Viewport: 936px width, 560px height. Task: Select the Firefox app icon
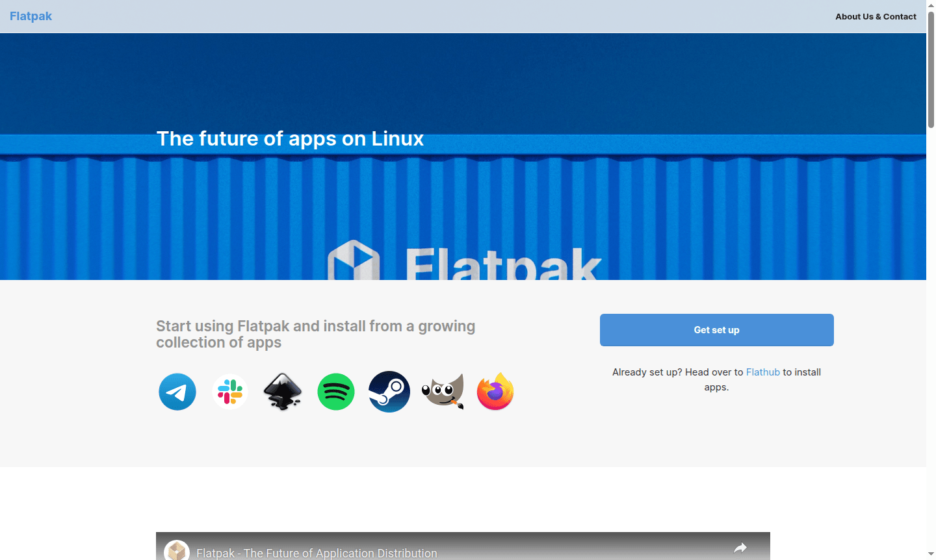coord(495,391)
